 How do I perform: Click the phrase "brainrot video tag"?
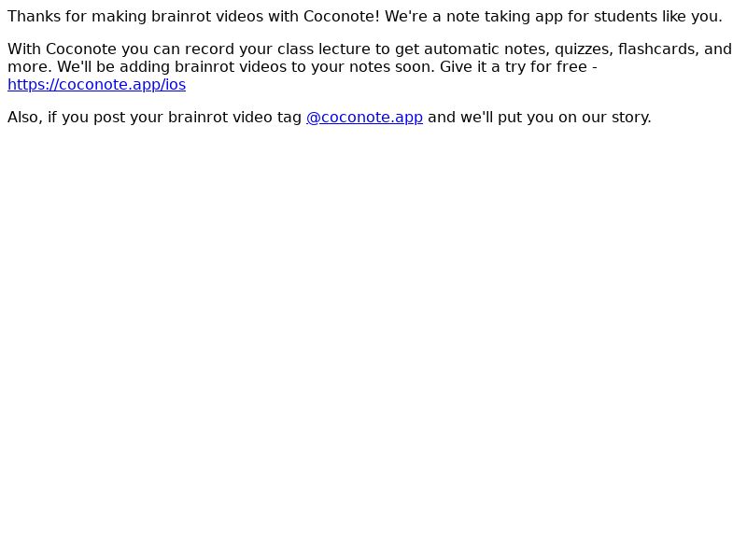[x=234, y=118]
